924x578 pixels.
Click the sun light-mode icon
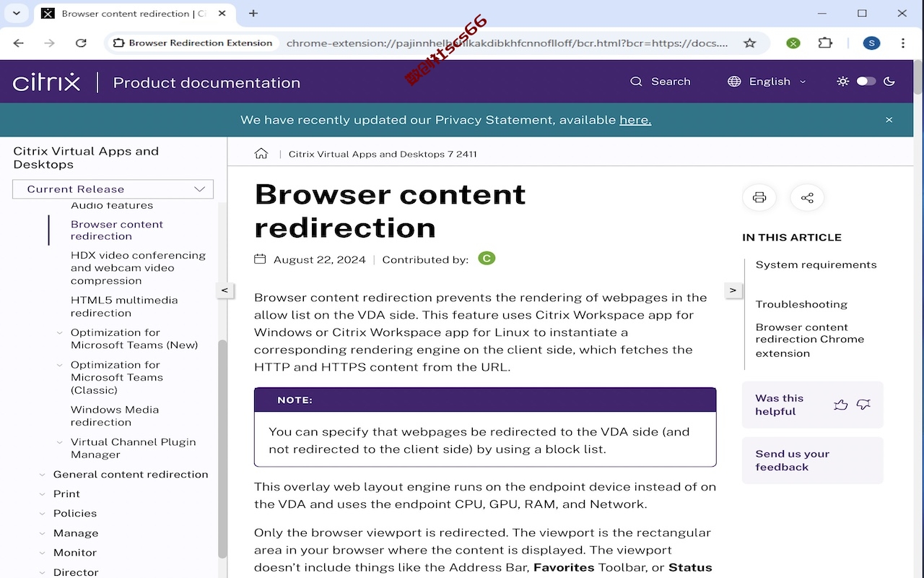pos(842,82)
